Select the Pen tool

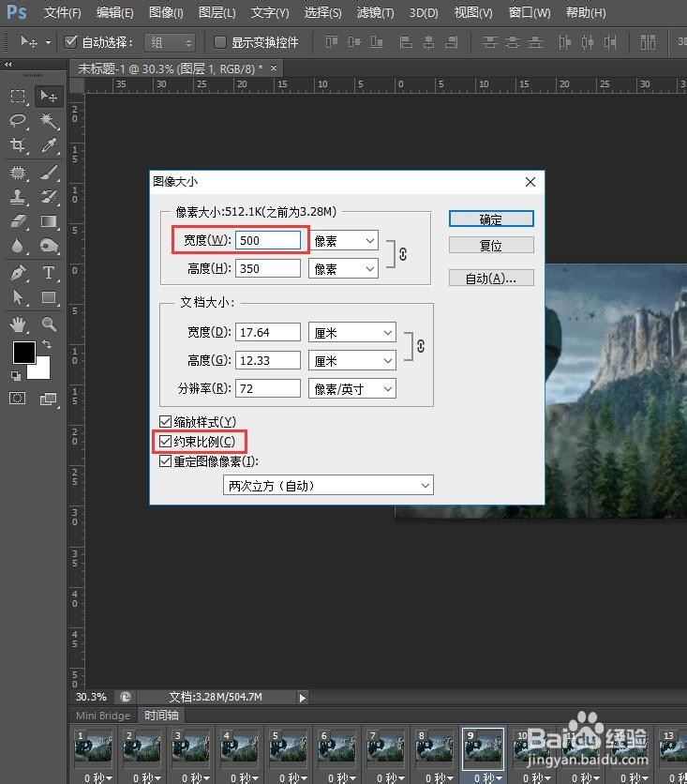click(18, 273)
